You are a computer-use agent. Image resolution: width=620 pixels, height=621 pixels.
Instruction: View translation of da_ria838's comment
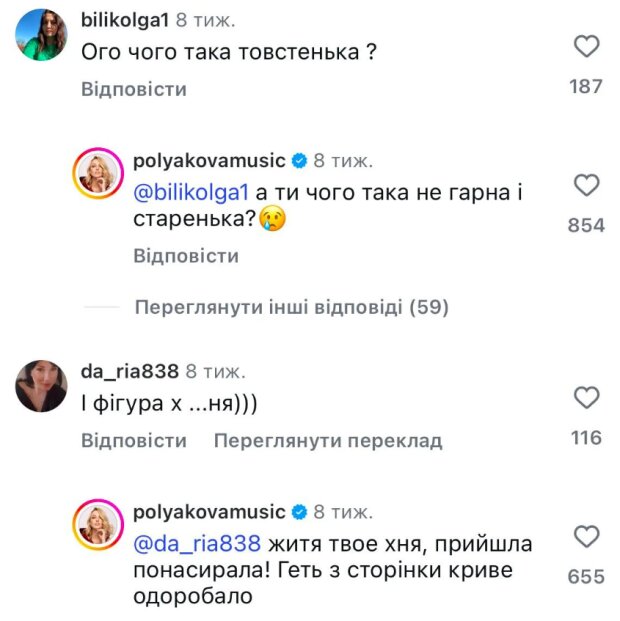tap(327, 440)
